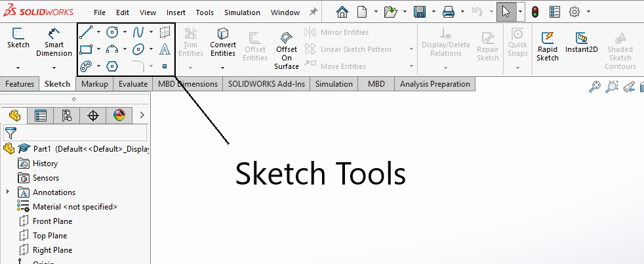Click the Zoom to Area icon
The image size is (644, 264).
[x=612, y=87]
